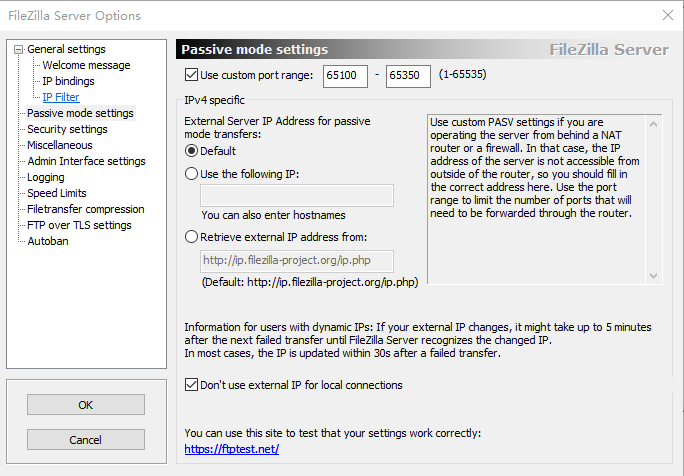Open the Welcome message settings page

click(x=86, y=65)
